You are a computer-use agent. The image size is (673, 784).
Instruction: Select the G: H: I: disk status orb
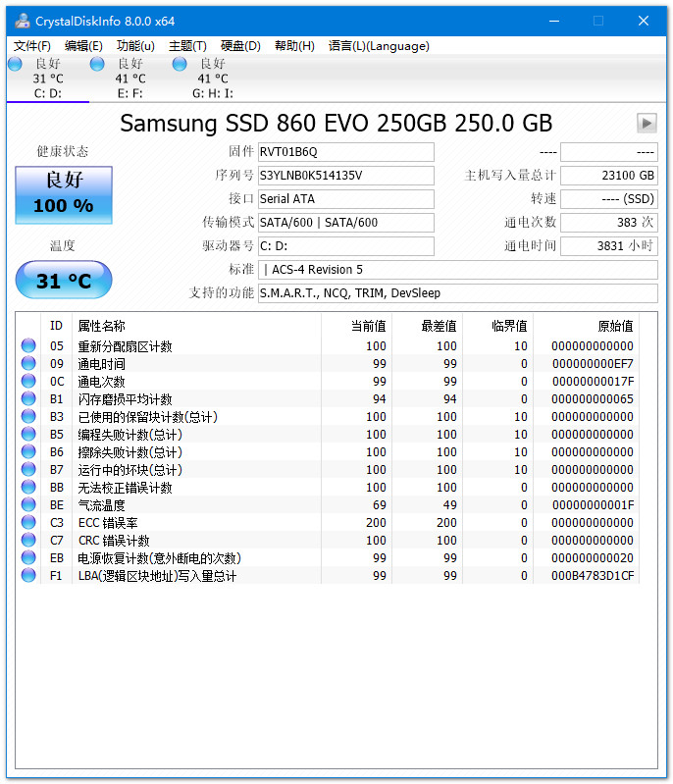pos(180,64)
